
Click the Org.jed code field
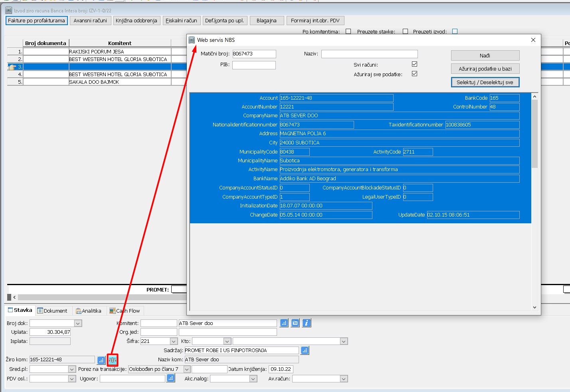tap(158, 332)
